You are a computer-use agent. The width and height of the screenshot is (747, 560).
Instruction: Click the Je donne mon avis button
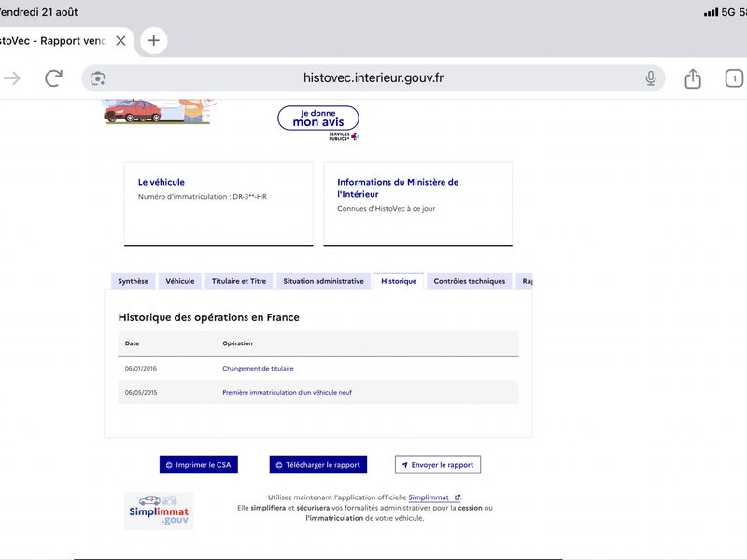pyautogui.click(x=318, y=119)
